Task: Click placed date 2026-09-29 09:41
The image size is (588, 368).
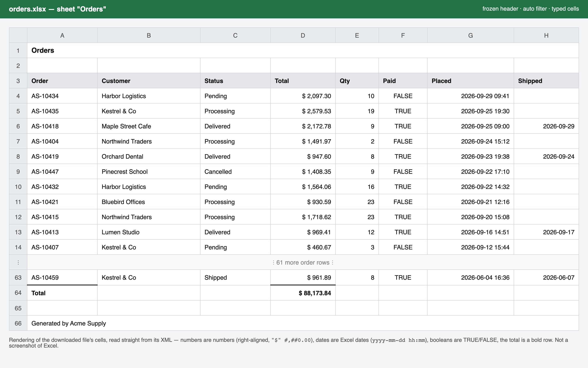Action: [470, 96]
